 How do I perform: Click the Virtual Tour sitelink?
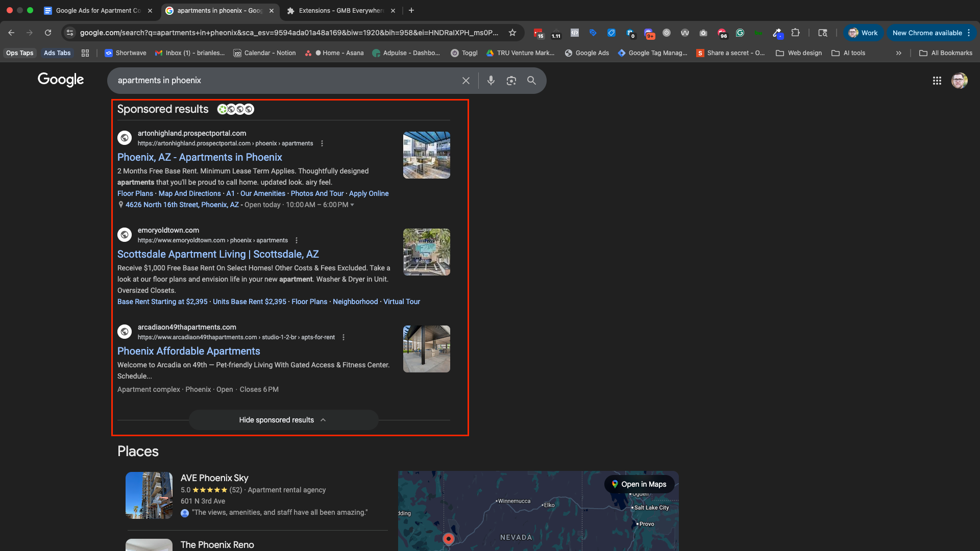(402, 302)
